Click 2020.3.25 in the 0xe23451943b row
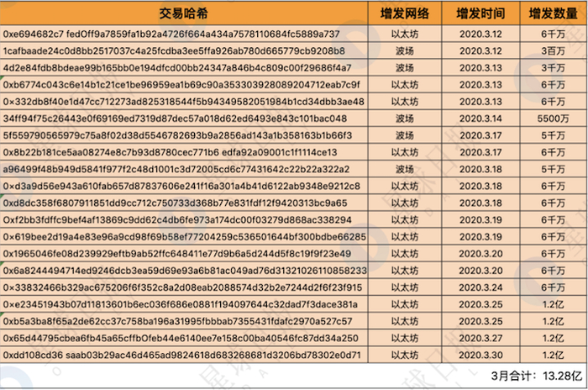Viewport: 588px width, 390px height. [x=480, y=304]
